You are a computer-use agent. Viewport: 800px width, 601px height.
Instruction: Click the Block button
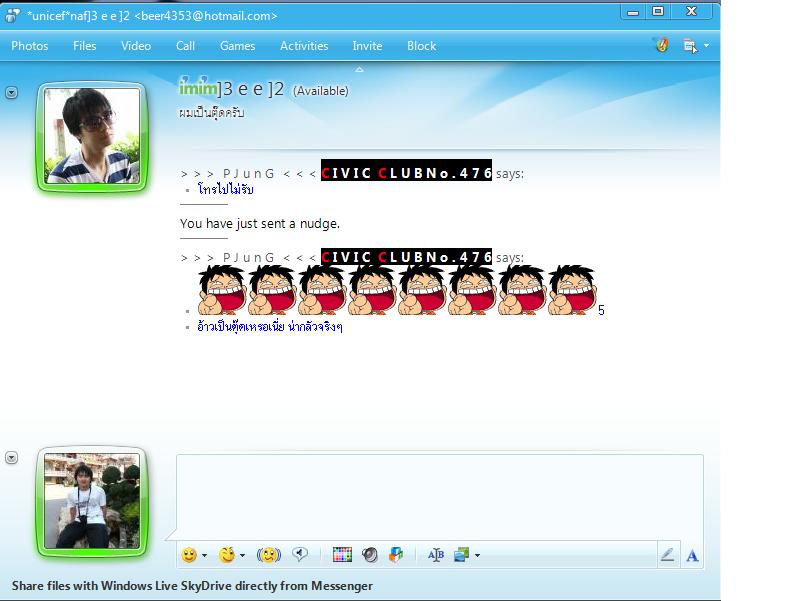click(x=421, y=46)
